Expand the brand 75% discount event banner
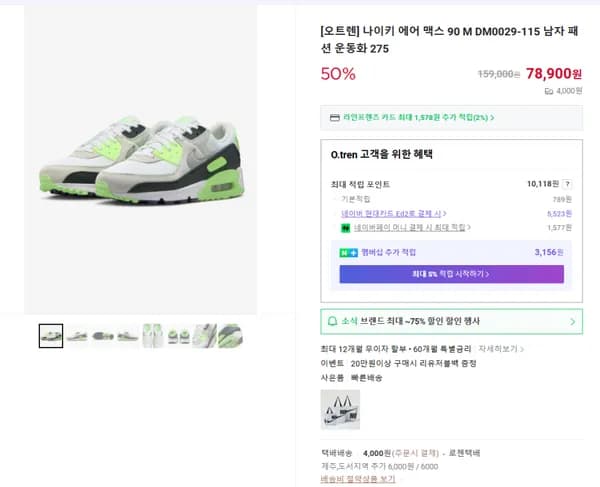 tap(451, 321)
